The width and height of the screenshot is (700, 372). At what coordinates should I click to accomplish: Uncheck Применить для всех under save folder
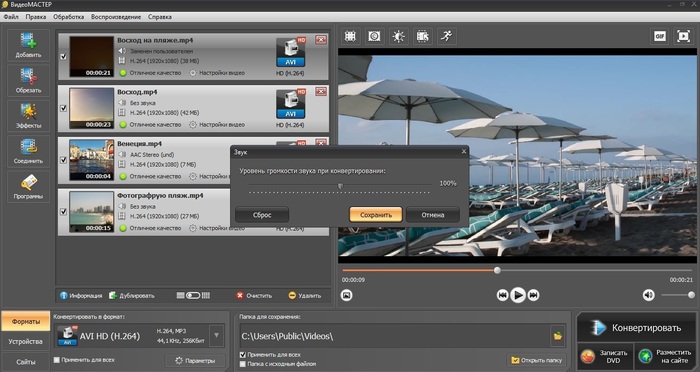click(243, 355)
